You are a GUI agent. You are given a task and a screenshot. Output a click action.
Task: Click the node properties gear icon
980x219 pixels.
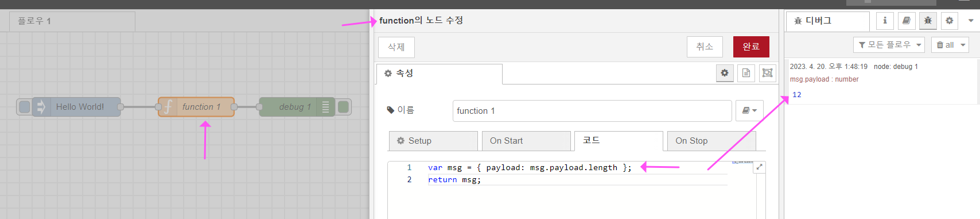pos(725,73)
